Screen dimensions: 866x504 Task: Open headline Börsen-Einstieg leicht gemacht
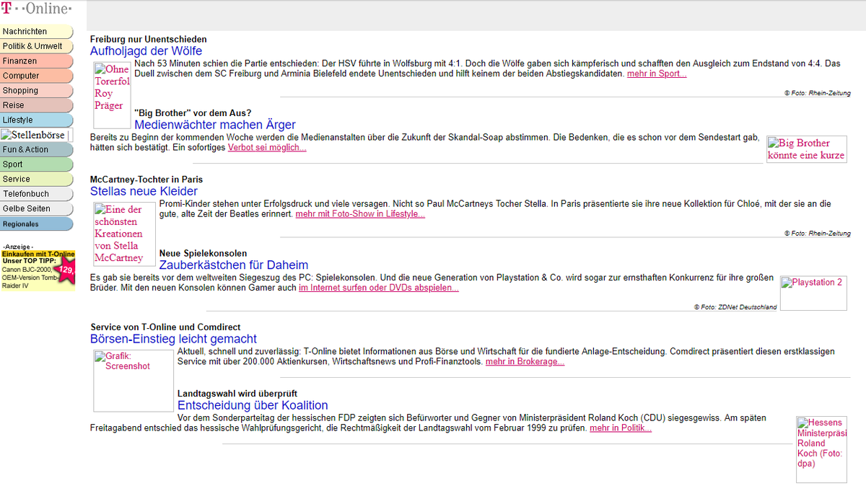[x=173, y=339]
